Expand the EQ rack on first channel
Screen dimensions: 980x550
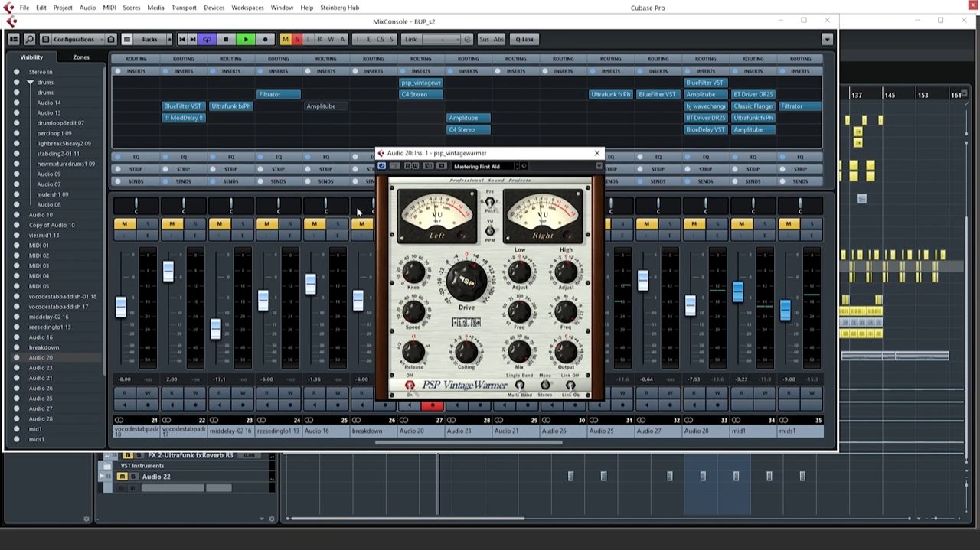(136, 157)
